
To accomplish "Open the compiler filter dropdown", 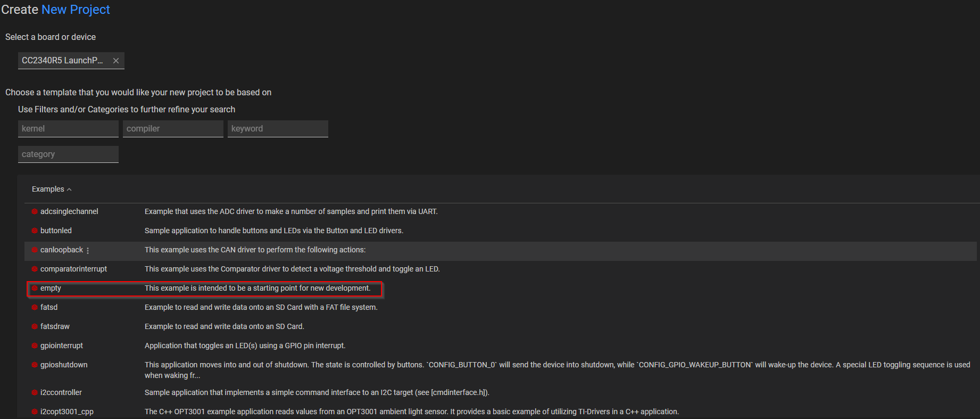I will click(x=173, y=129).
